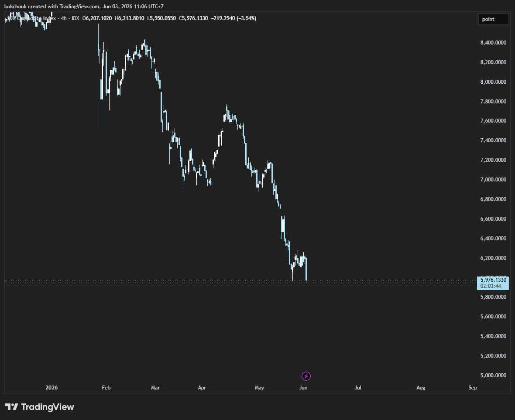Click the 5,800.0000 price axis label
The width and height of the screenshot is (515, 420).
(x=493, y=297)
